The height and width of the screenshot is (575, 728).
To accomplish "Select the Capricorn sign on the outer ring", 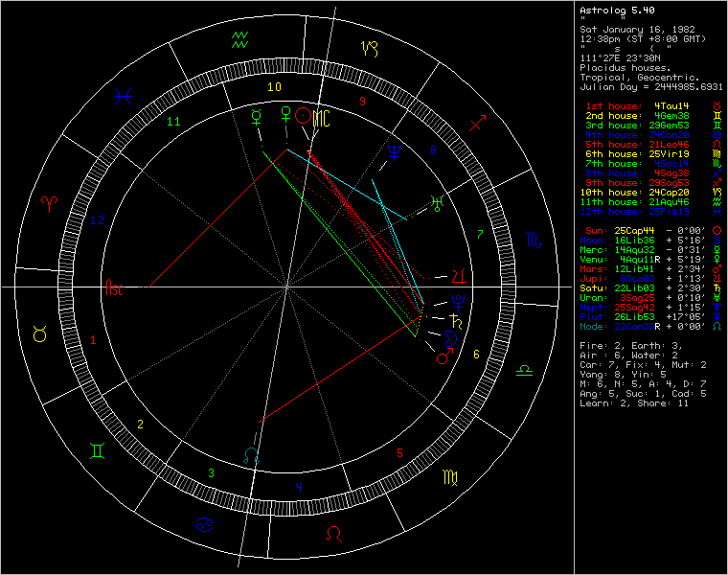I will 368,48.
